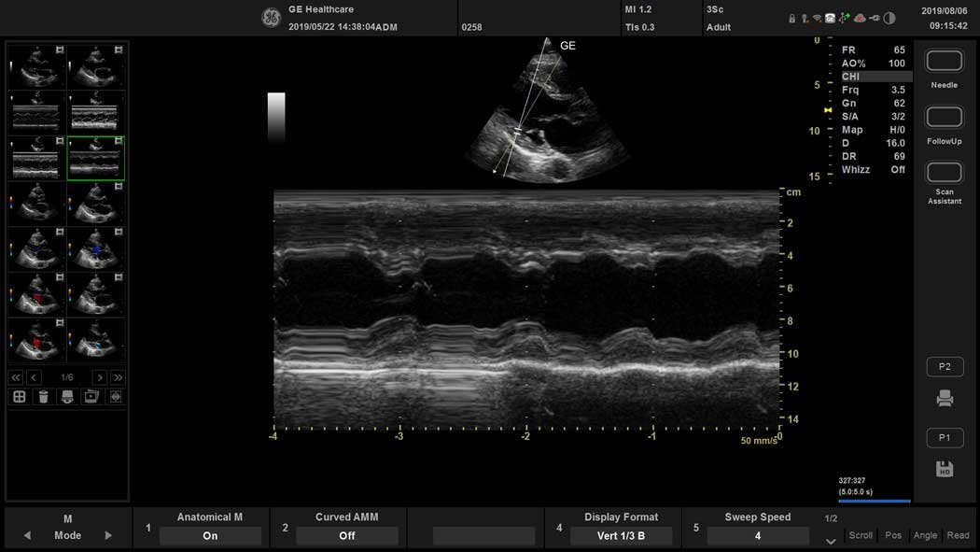The height and width of the screenshot is (552, 980).
Task: Open Display Format Vert 1/3 B selector
Action: tap(621, 536)
